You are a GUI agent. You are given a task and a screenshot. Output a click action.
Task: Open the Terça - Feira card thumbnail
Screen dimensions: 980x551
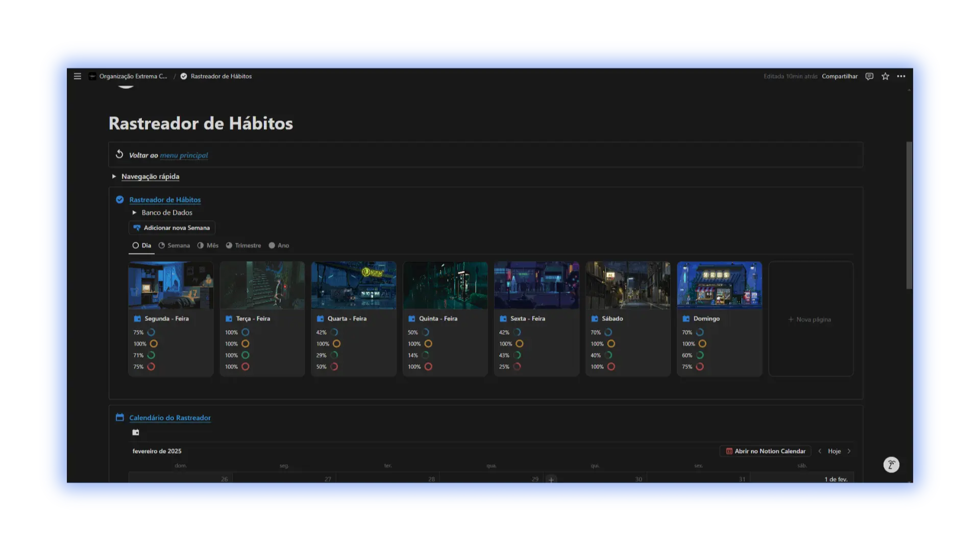262,285
